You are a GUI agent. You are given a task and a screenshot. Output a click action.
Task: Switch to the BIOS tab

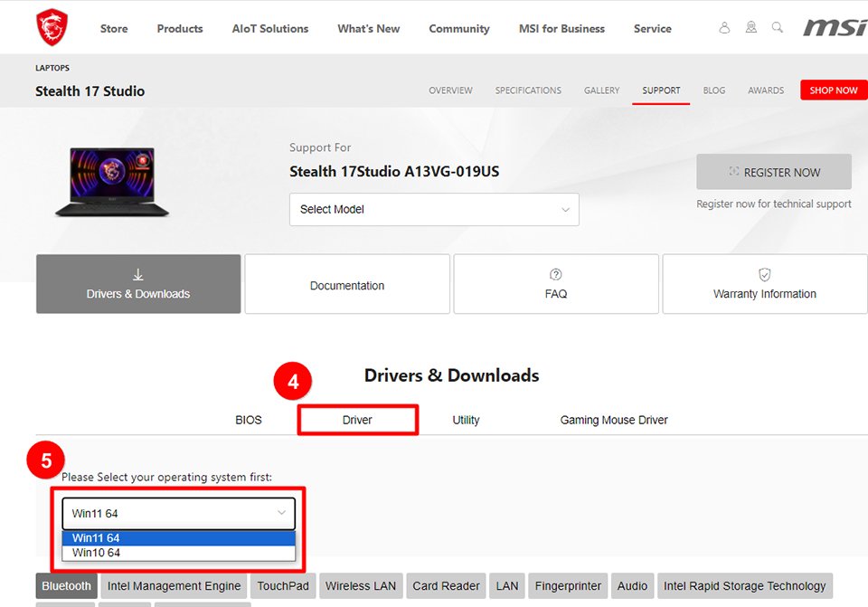(x=249, y=420)
